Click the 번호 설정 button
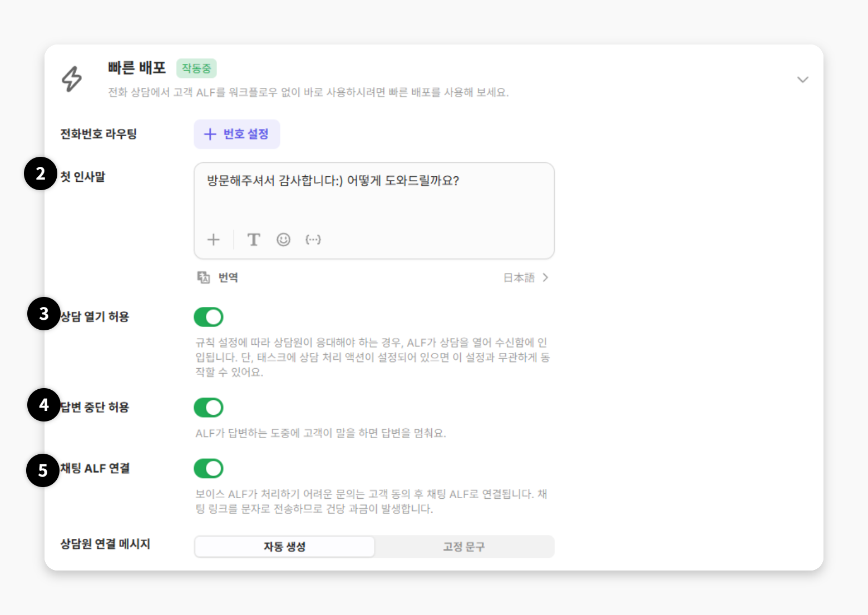Screen dimensions: 868x615 237,134
